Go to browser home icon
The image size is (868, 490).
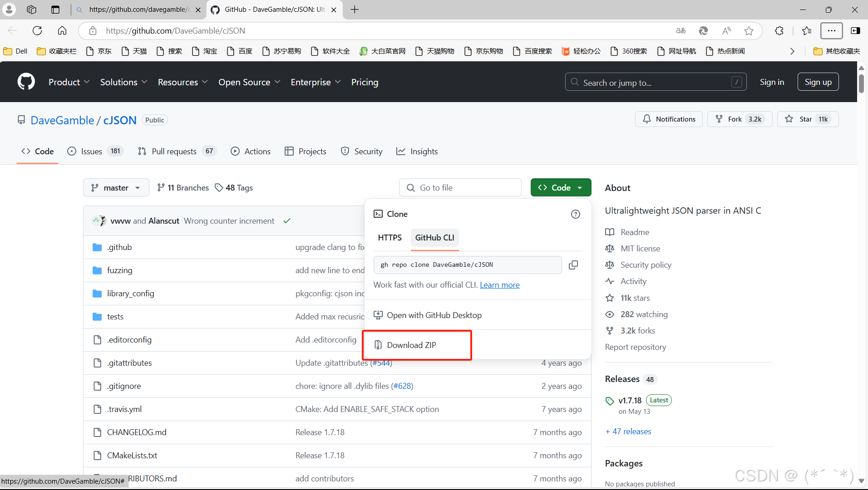[62, 30]
